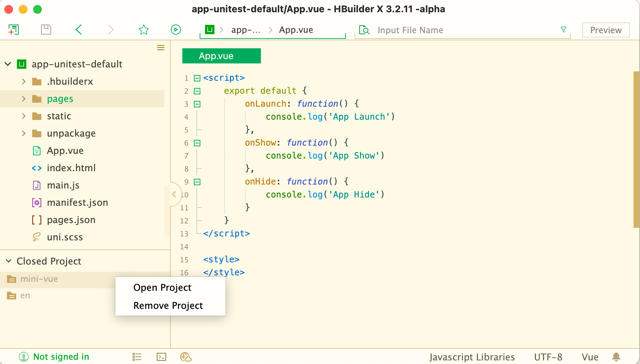
Task: Click the New File toolbar icon
Action: click(x=14, y=30)
